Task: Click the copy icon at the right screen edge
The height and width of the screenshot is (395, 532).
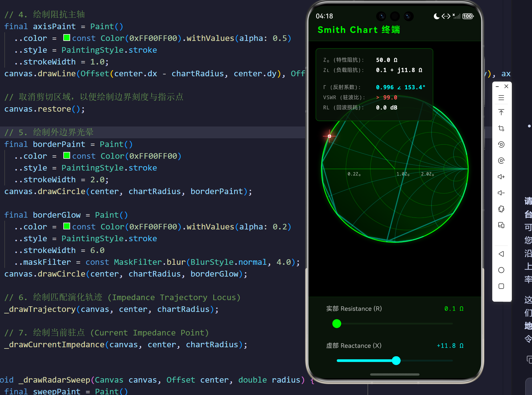Action: click(x=529, y=360)
